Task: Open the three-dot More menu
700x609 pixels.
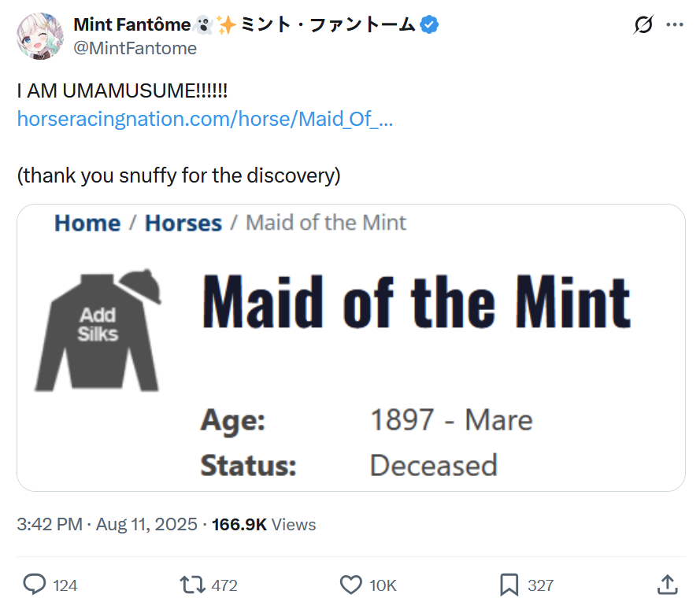Action: click(675, 25)
